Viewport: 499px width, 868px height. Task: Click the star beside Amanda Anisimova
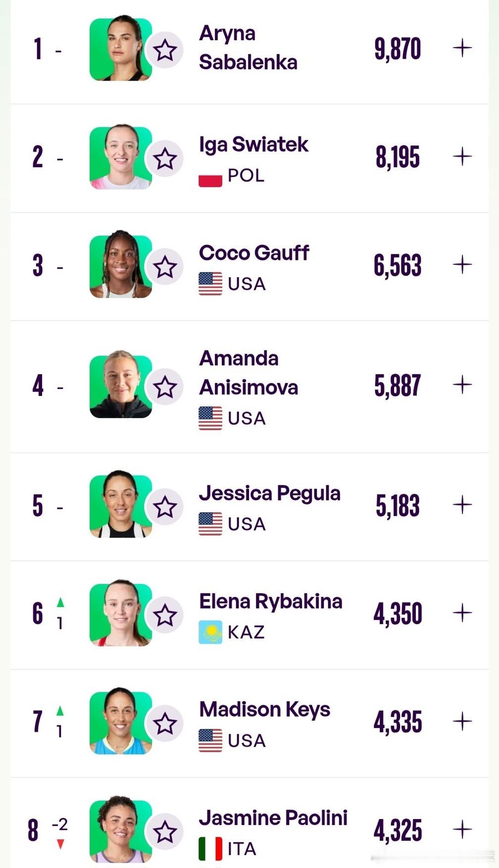pos(165,387)
